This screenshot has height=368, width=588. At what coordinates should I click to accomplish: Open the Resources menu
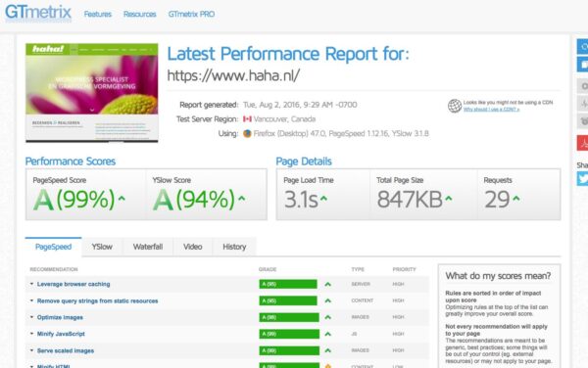pyautogui.click(x=139, y=15)
